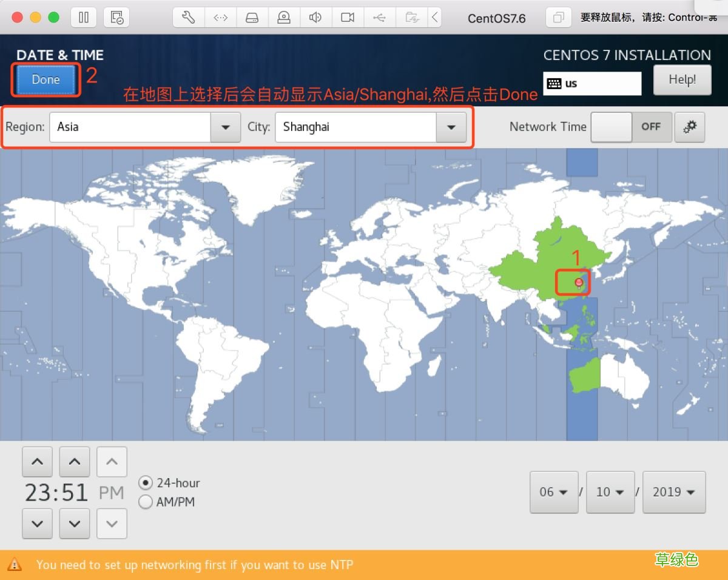Select the AM/PM time format option
This screenshot has height=580, width=728.
point(146,502)
